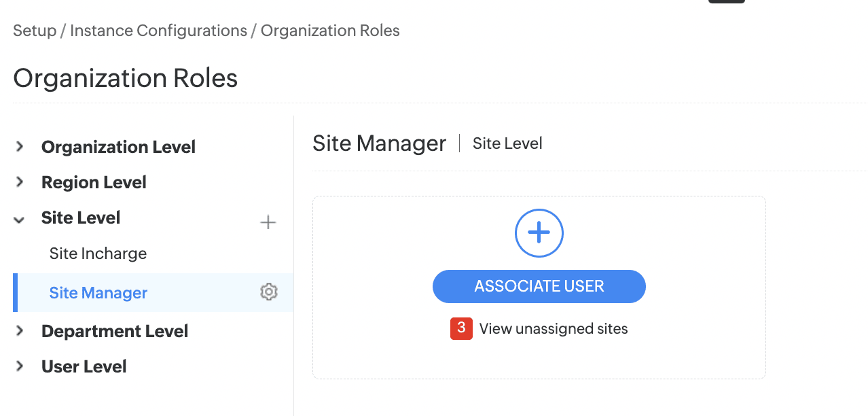The image size is (868, 416).
Task: Click Organization Roles in the breadcrumb
Action: 330,31
